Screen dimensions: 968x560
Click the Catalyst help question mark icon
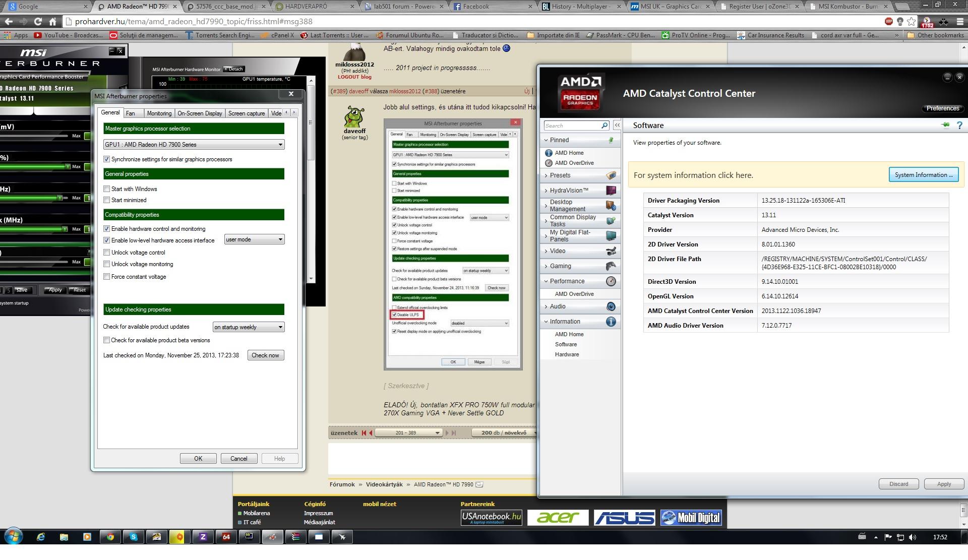point(959,126)
